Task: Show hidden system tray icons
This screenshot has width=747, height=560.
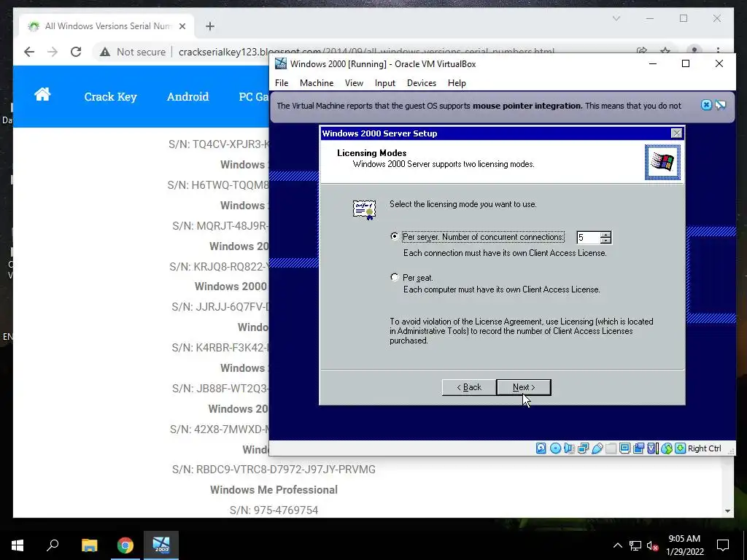Action: click(617, 545)
